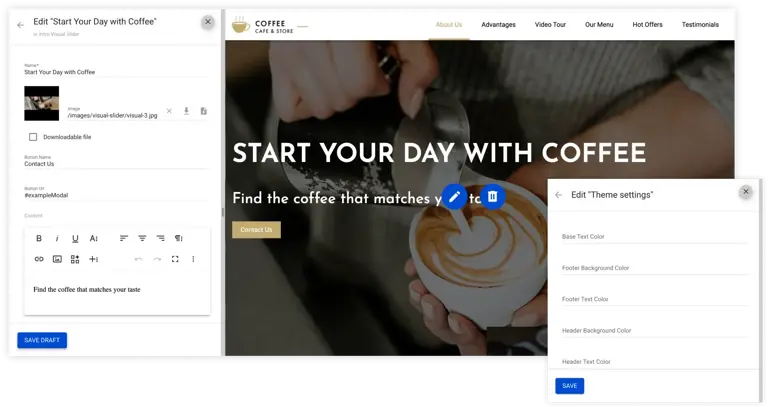Enable the Downloadable file checkbox
This screenshot has height=407, width=768.
coord(33,137)
